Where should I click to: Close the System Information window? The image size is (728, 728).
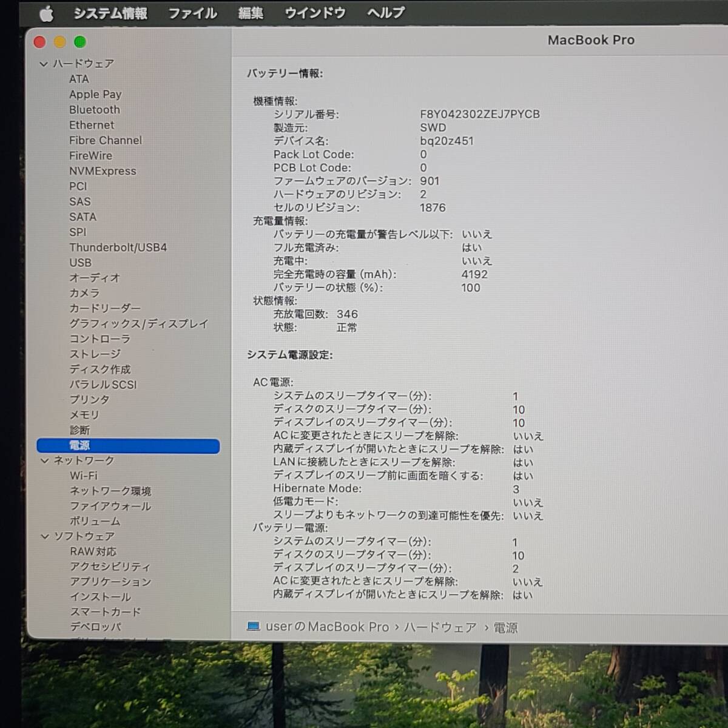pos(40,42)
